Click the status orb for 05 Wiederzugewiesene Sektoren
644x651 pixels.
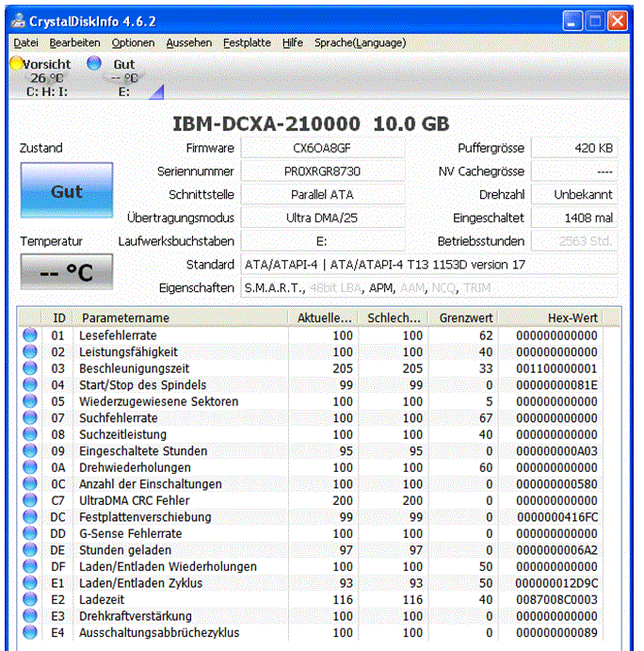[x=30, y=401]
